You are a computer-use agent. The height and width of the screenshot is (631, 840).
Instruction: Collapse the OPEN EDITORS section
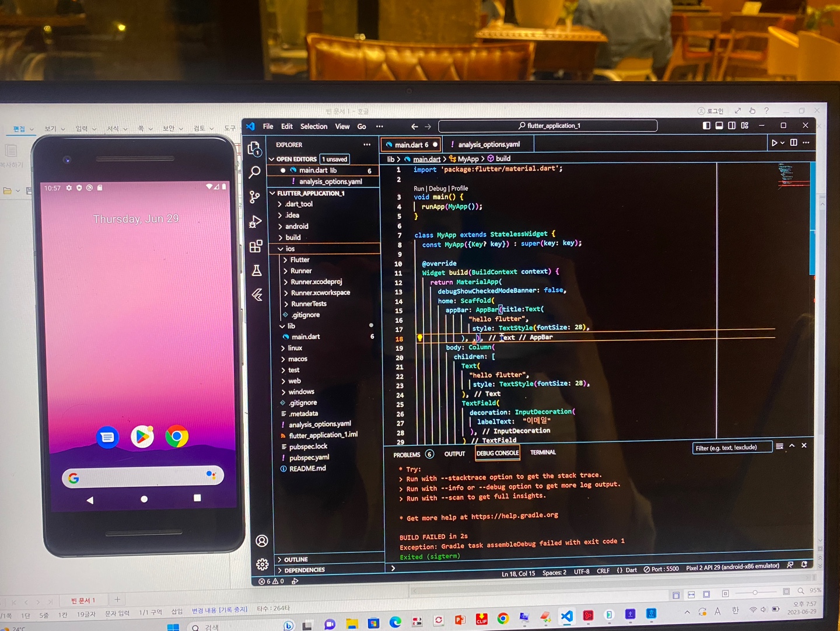296,159
